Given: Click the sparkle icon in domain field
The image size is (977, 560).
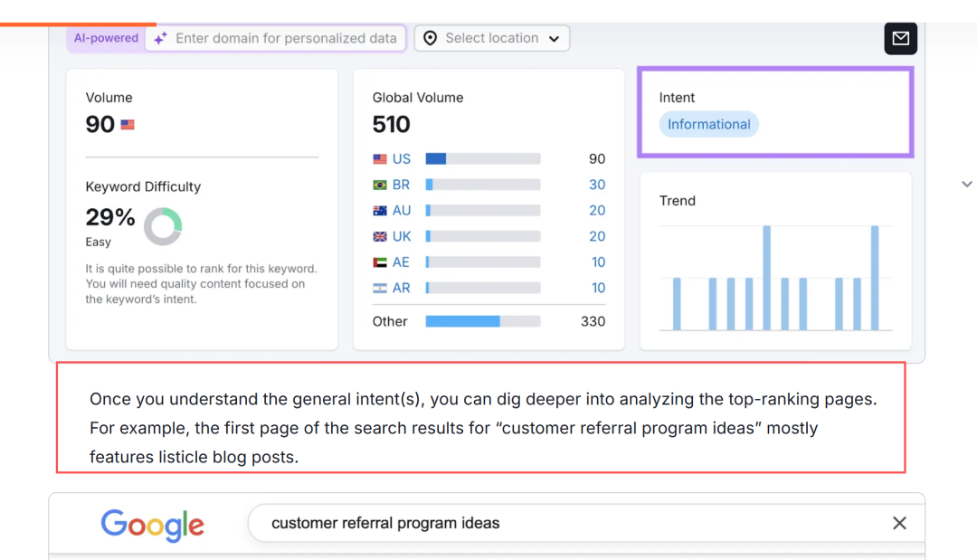Looking at the screenshot, I should (160, 38).
